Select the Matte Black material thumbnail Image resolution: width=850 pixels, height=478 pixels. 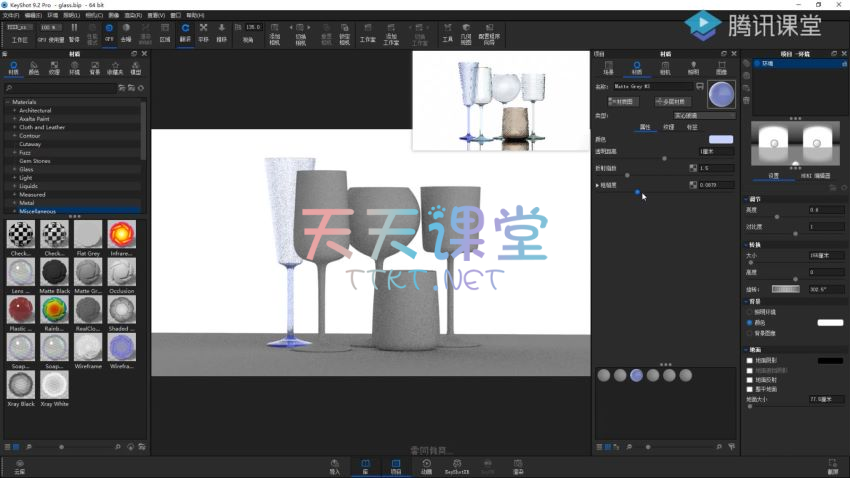pos(52,274)
